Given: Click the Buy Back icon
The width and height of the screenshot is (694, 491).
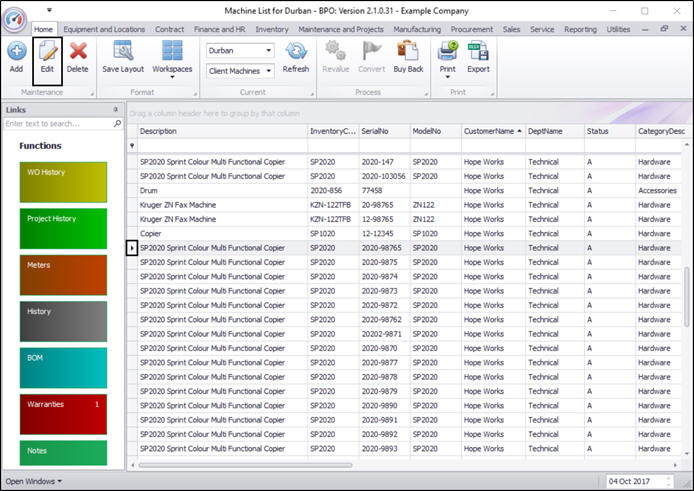Looking at the screenshot, I should 408,56.
